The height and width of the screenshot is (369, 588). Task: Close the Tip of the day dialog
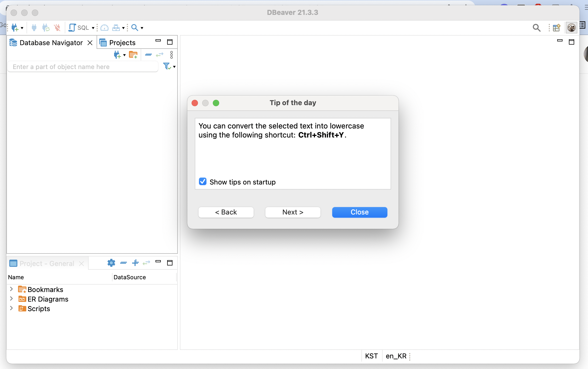[x=360, y=212]
